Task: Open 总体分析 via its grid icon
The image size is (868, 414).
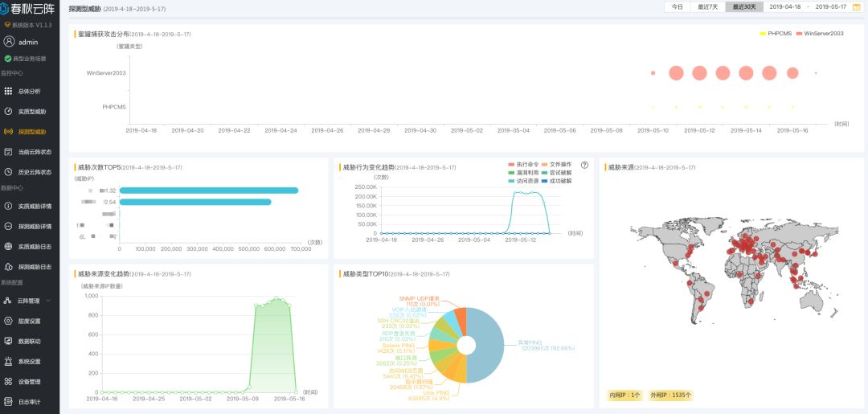Action: pos(8,92)
